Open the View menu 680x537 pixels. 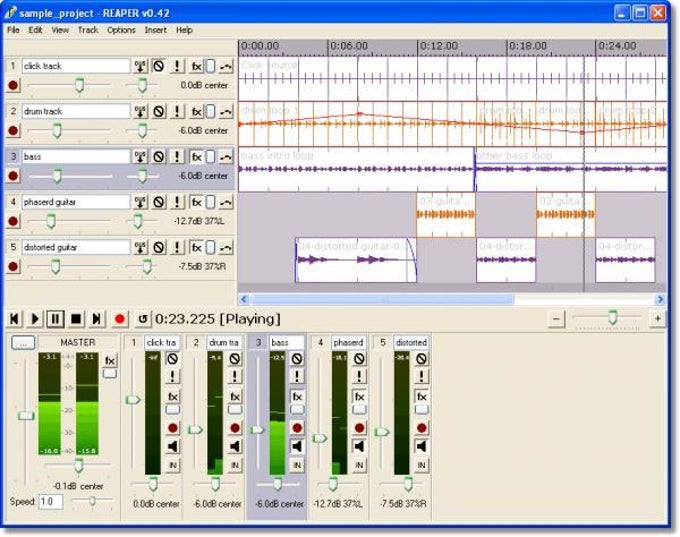tap(60, 30)
